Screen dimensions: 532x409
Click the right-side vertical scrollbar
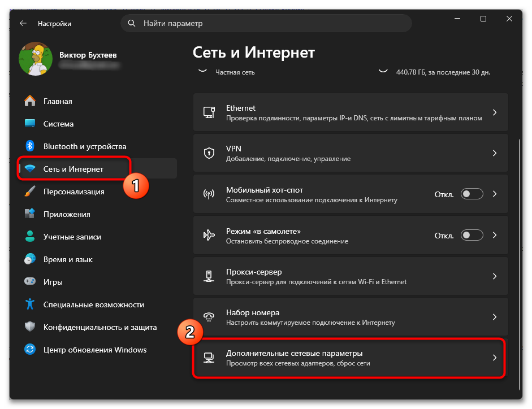tap(520, 264)
